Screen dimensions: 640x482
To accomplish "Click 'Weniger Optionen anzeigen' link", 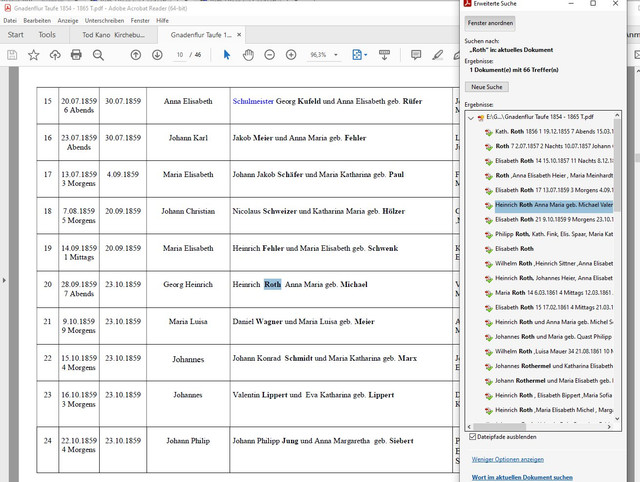I will point(508,459).
